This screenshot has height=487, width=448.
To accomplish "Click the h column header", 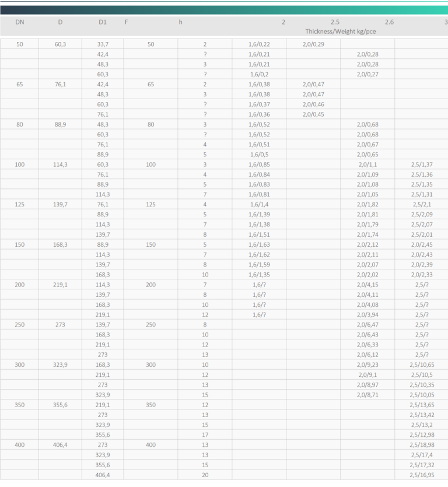I will tap(180, 22).
